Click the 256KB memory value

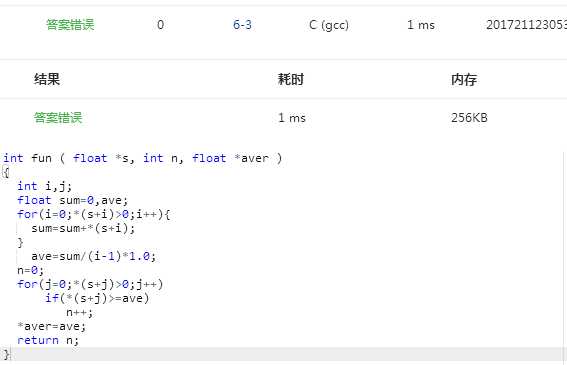coord(469,118)
